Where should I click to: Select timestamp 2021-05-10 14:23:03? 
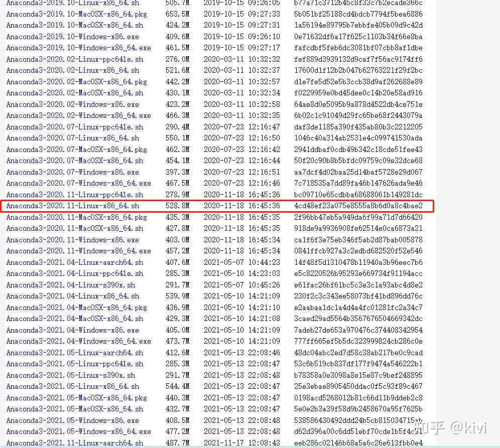click(x=241, y=274)
